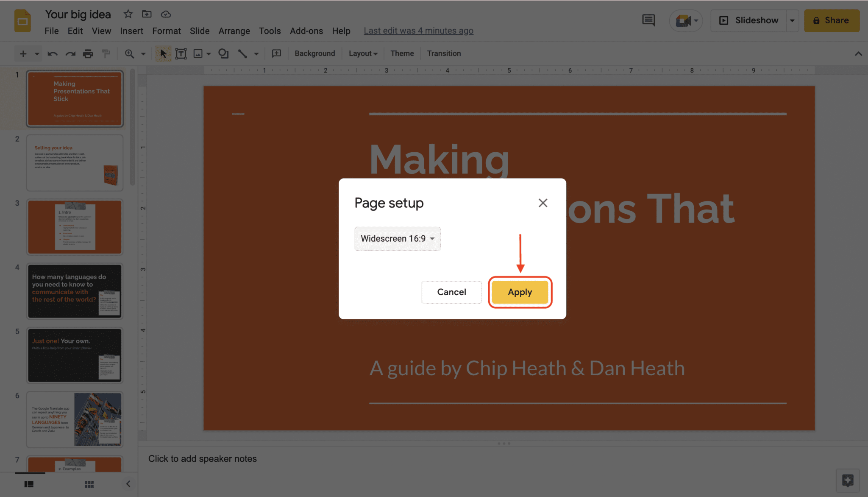Toggle the grid view of slides
Viewport: 868px width, 497px height.
(x=89, y=484)
